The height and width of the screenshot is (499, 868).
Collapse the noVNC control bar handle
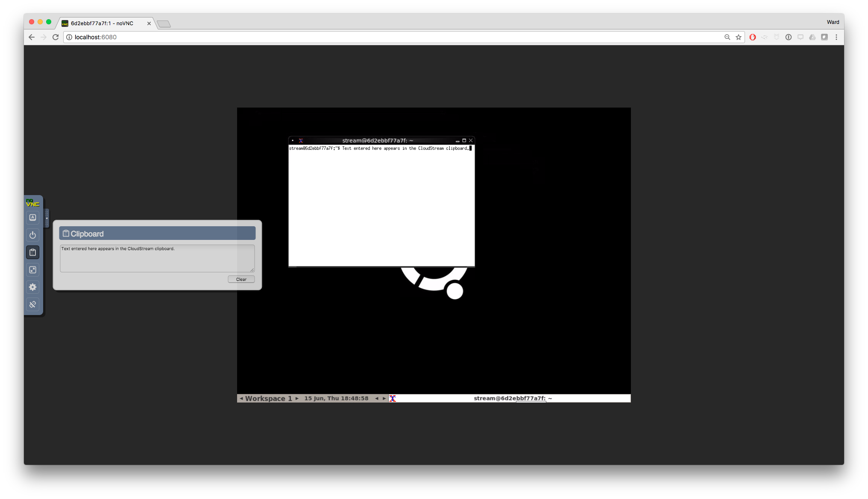point(47,218)
